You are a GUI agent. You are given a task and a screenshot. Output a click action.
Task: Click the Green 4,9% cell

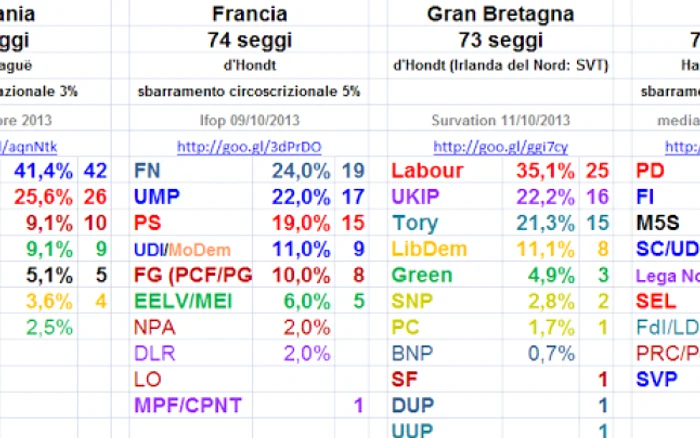[541, 275]
